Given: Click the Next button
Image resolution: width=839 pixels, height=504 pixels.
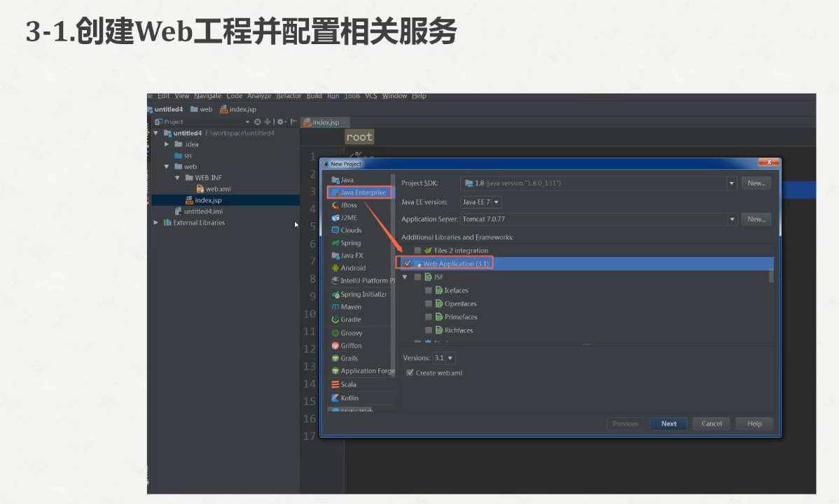Looking at the screenshot, I should coord(668,423).
